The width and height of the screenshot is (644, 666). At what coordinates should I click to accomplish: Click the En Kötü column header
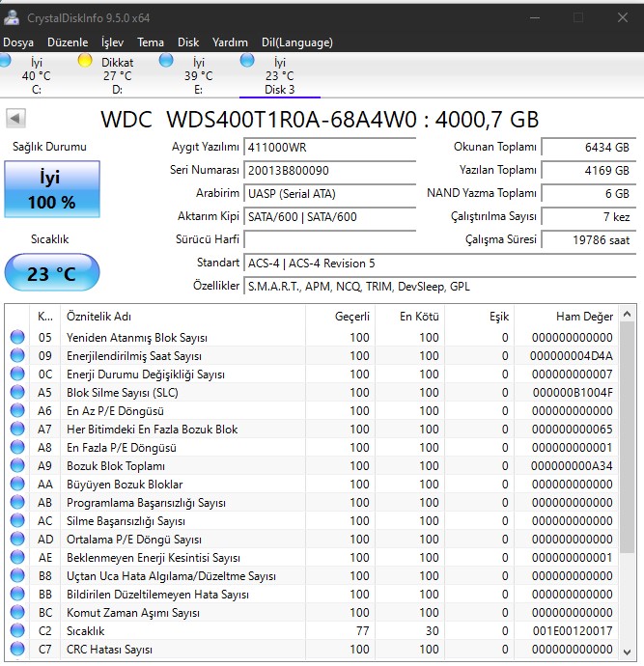pyautogui.click(x=410, y=317)
